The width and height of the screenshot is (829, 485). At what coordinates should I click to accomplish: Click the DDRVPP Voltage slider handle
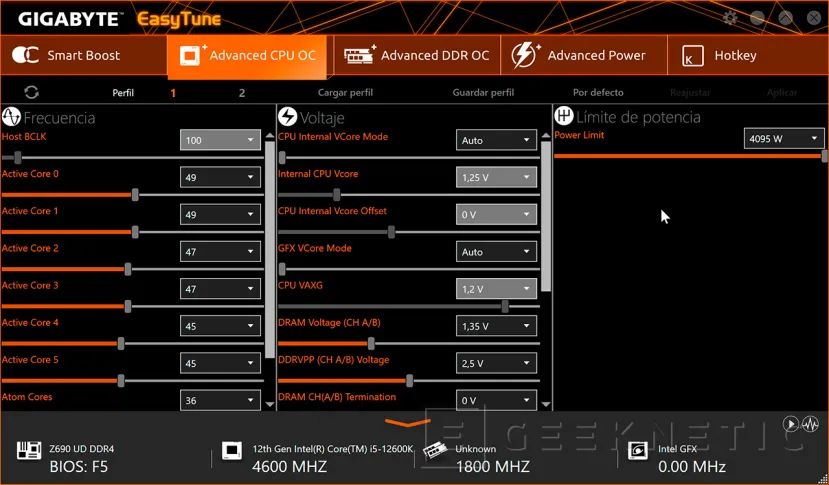[410, 380]
